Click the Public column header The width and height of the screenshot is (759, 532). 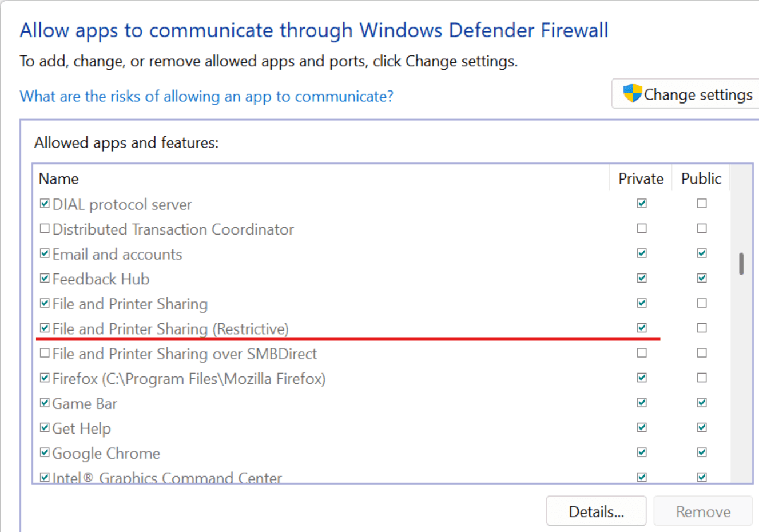coord(701,178)
